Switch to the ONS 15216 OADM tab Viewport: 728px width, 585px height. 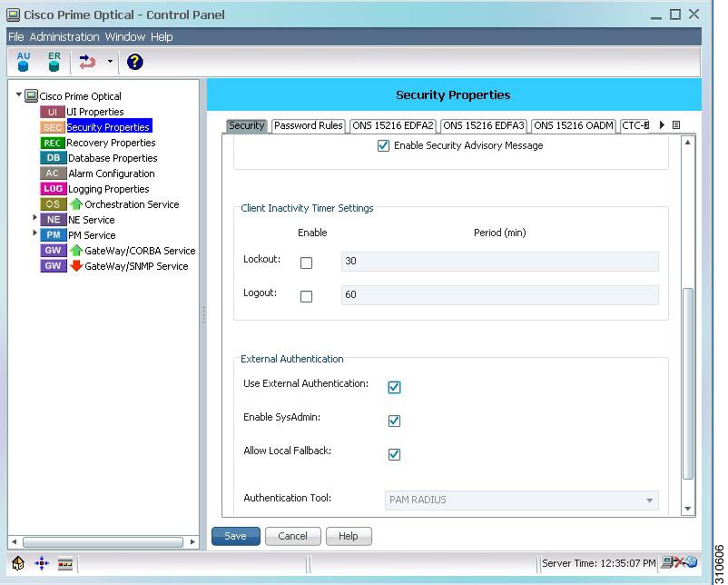click(x=574, y=125)
